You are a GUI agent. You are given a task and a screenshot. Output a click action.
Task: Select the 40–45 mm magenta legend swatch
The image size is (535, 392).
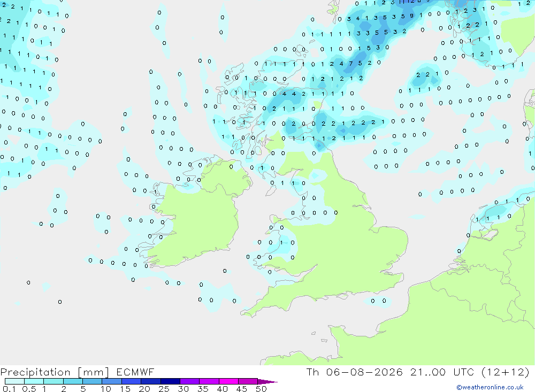(228, 381)
